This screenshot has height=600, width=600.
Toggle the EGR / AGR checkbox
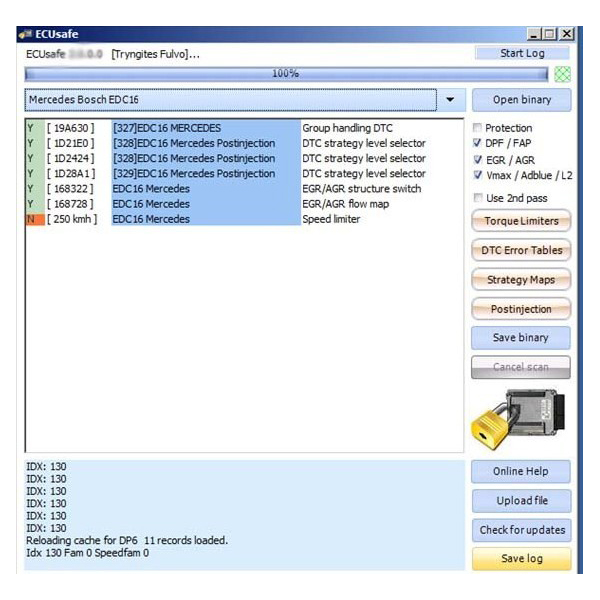477,159
